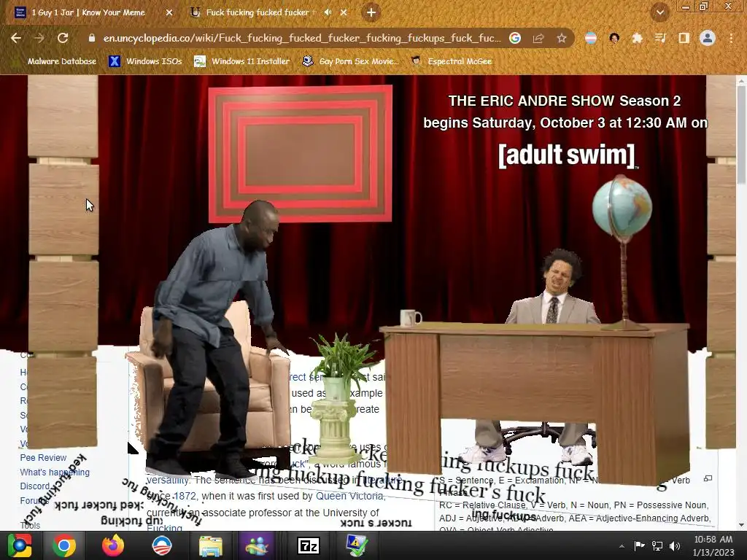Image resolution: width=747 pixels, height=560 pixels.
Task: Toggle the browser side panel
Action: point(684,38)
